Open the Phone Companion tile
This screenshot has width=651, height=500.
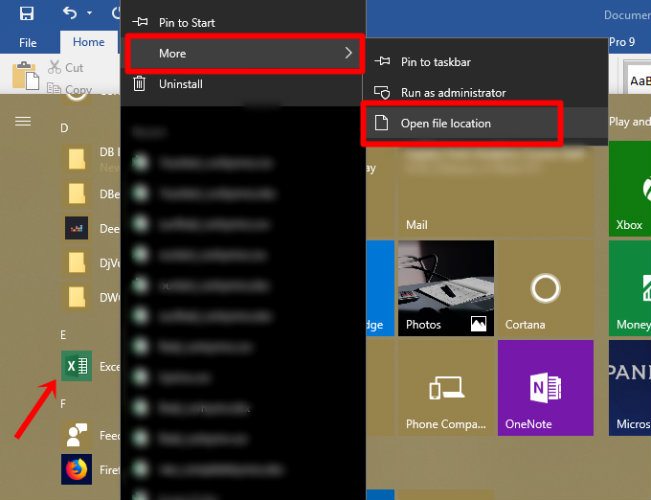(x=446, y=388)
